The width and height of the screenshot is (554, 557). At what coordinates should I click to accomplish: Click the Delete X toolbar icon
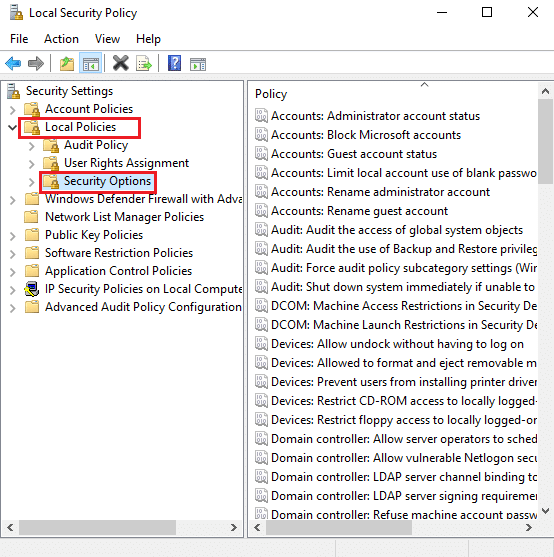[x=121, y=64]
